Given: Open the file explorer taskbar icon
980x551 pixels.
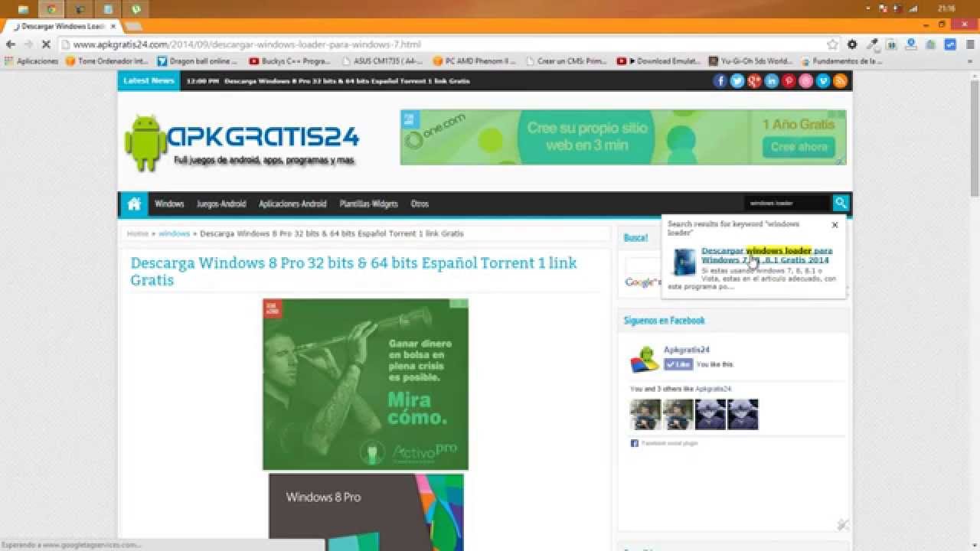Looking at the screenshot, I should (x=22, y=9).
